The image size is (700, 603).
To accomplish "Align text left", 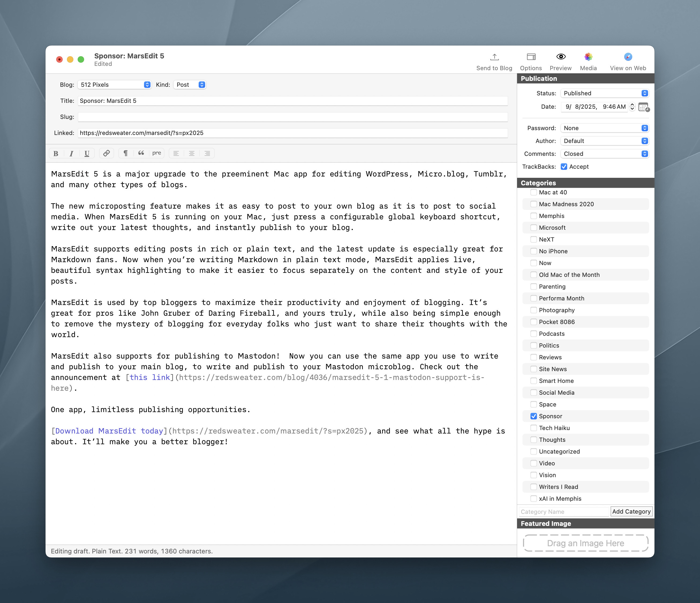I will (176, 153).
